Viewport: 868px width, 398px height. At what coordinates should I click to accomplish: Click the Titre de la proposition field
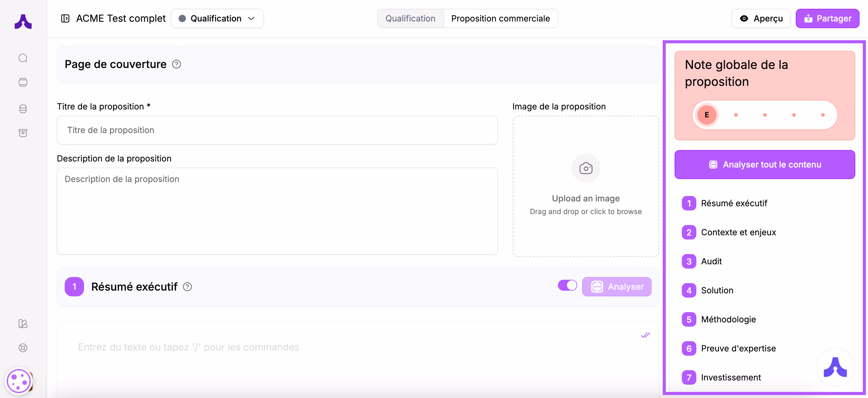(277, 130)
